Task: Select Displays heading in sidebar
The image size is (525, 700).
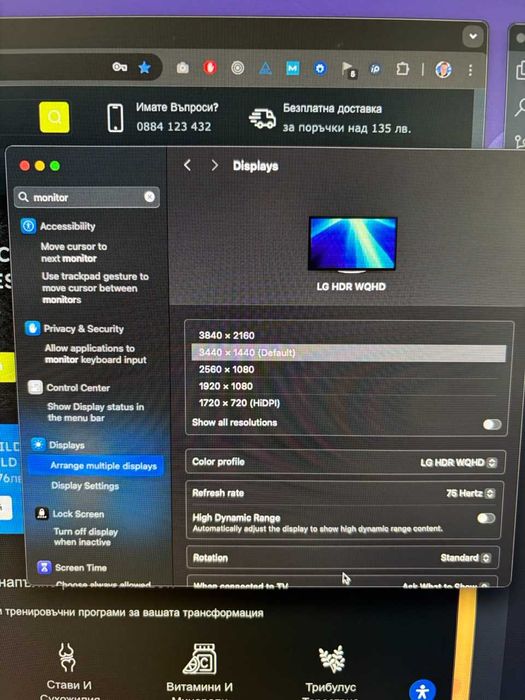Action: point(67,445)
